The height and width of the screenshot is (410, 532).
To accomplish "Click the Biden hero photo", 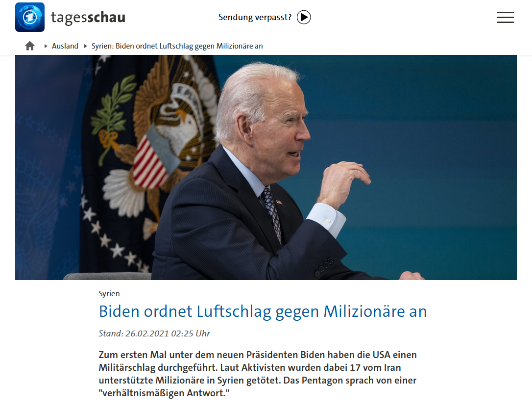I will click(x=266, y=167).
